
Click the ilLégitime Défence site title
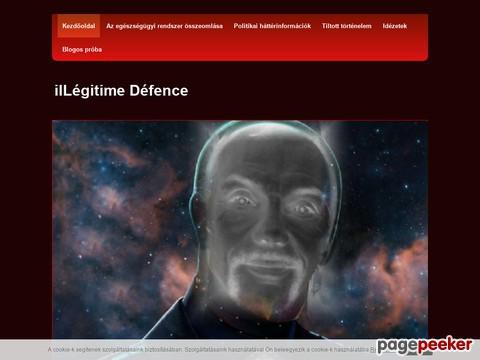click(121, 91)
